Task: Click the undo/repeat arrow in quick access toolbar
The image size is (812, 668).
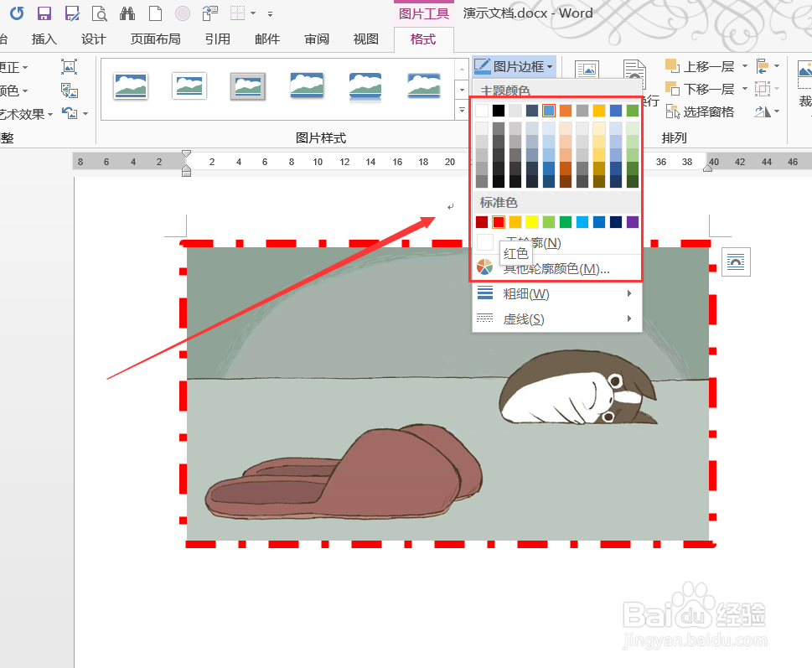Action: 17,13
